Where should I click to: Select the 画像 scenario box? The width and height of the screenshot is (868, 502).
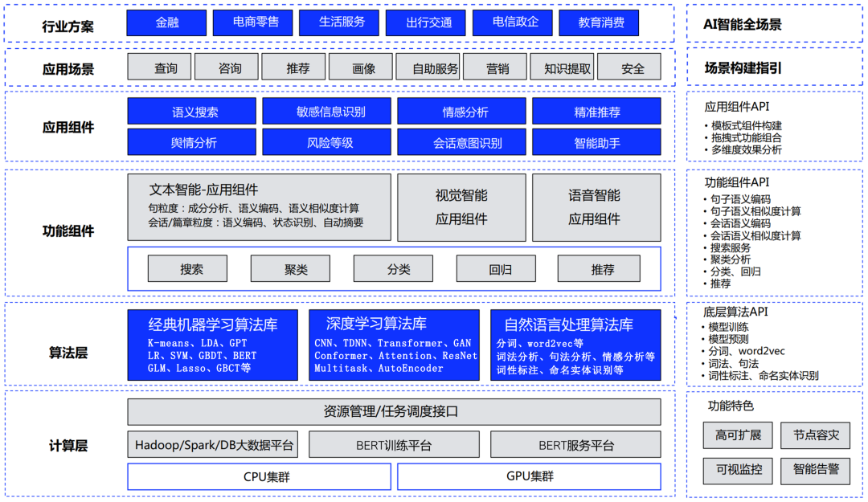coord(360,67)
